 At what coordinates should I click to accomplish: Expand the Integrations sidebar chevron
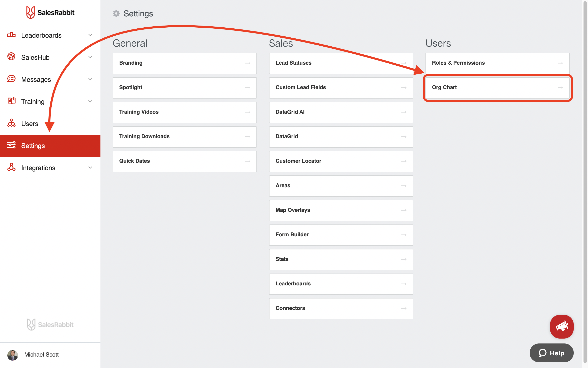[x=90, y=167]
